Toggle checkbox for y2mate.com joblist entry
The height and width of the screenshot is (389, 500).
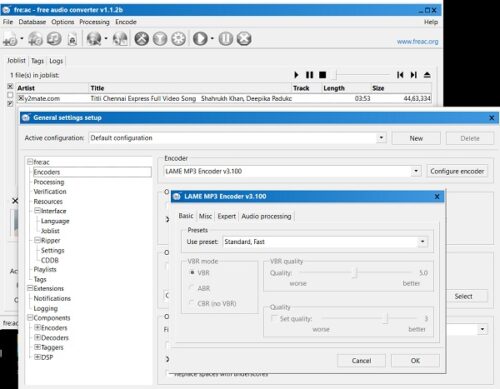pyautogui.click(x=21, y=98)
